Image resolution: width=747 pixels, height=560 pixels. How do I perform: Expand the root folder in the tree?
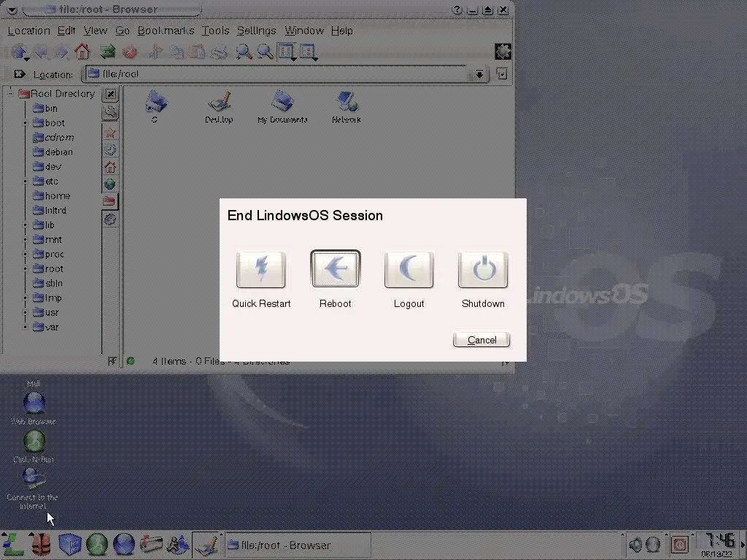tap(26, 269)
